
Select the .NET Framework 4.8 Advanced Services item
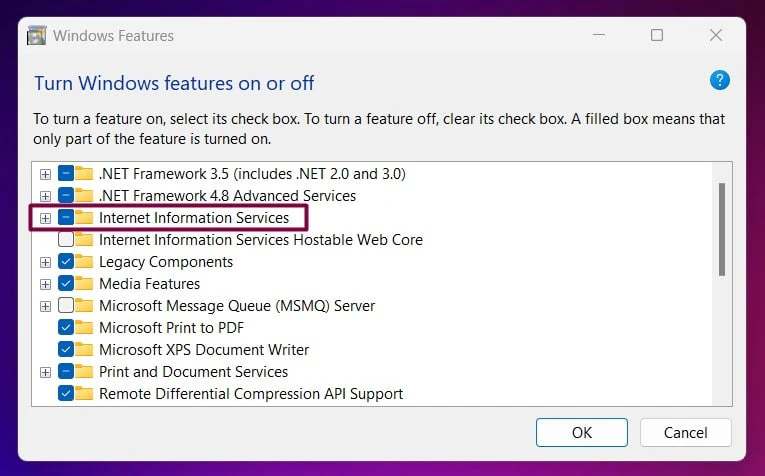(x=227, y=196)
